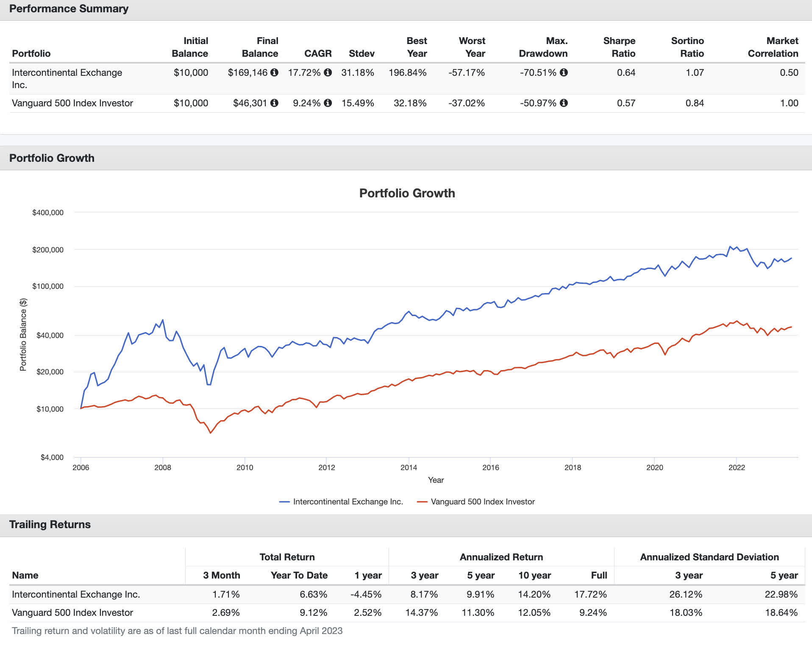This screenshot has height=648, width=812.
Task: Toggle Vanguard 500 Index Investor series in legend
Action: pos(483,501)
